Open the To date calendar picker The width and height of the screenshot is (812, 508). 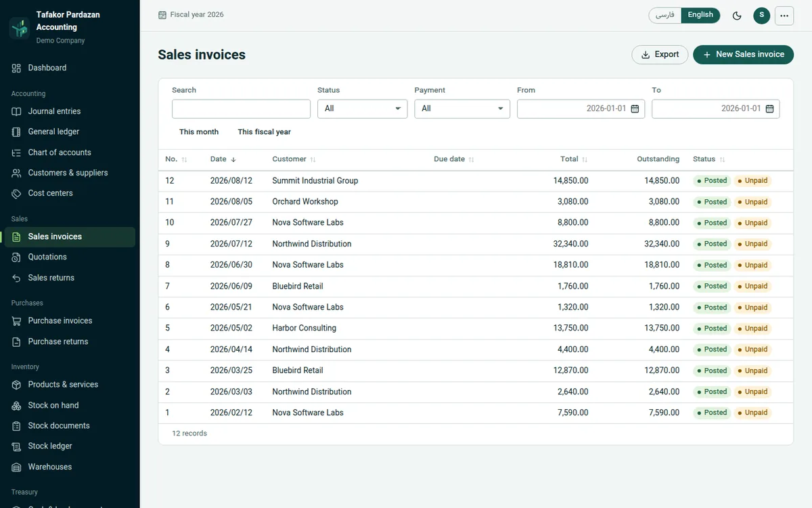point(769,109)
